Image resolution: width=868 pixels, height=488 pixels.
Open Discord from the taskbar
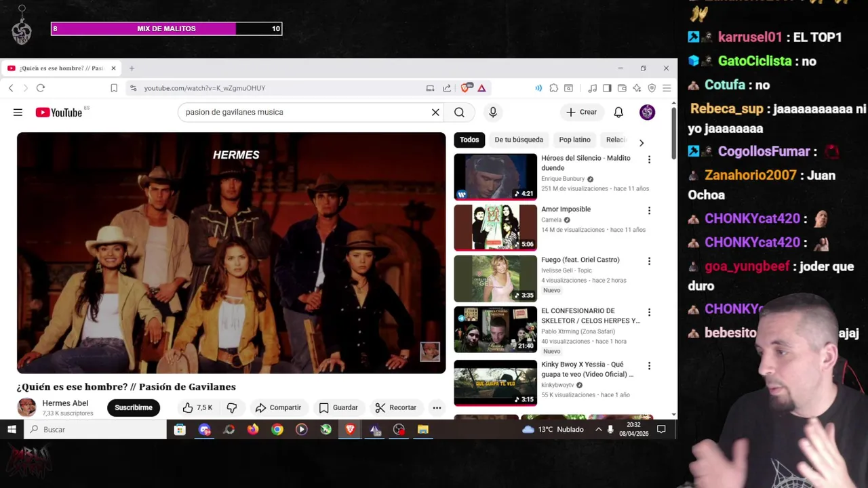pos(204,429)
